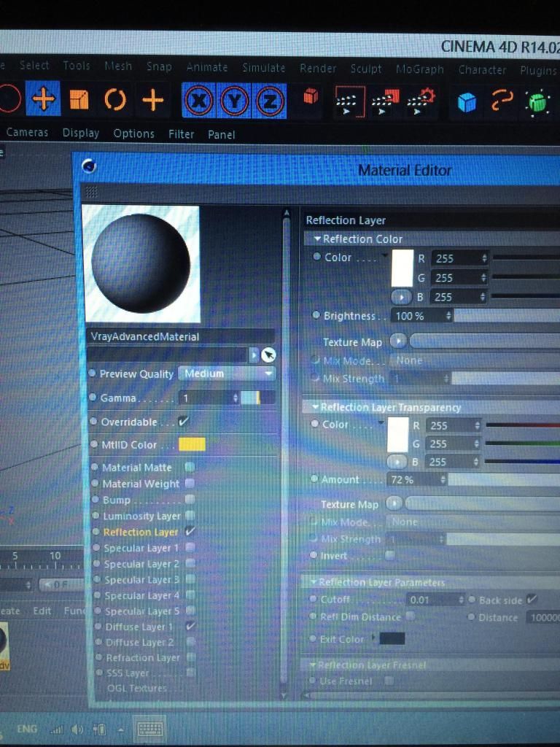Open Reflection Color mode arrow beside B
This screenshot has width=560, height=747.
point(401,297)
